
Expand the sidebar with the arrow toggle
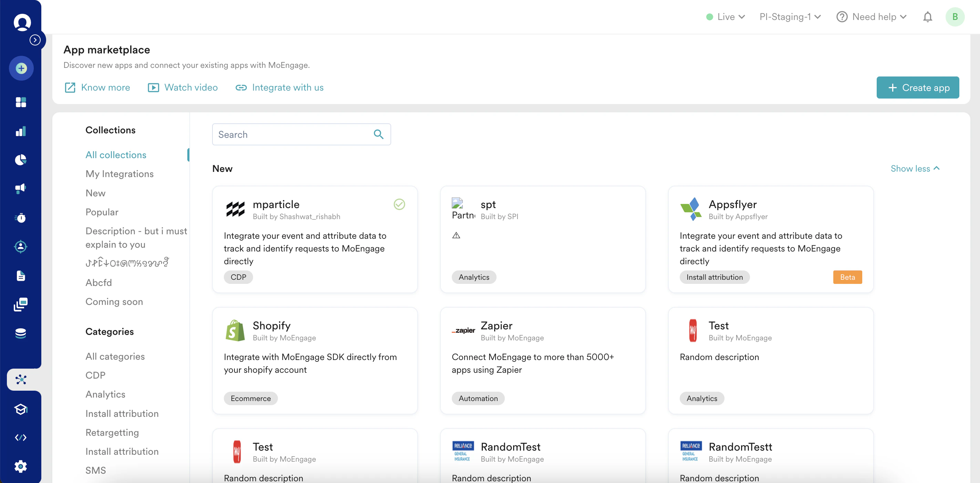pyautogui.click(x=35, y=40)
